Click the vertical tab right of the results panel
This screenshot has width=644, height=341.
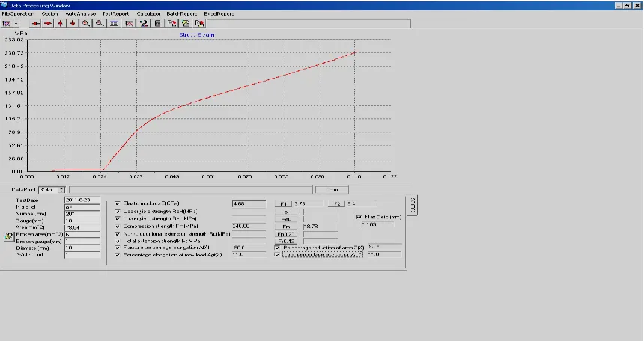(413, 205)
